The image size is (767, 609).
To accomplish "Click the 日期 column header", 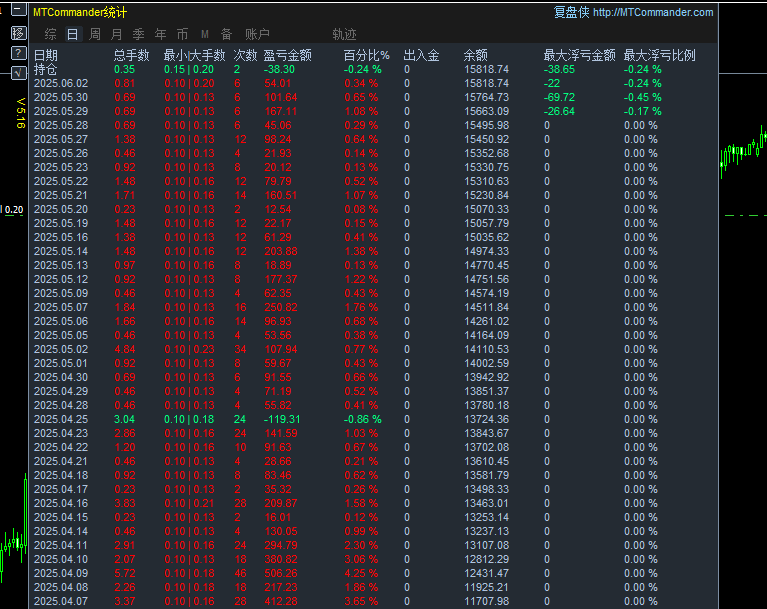I will click(x=46, y=55).
